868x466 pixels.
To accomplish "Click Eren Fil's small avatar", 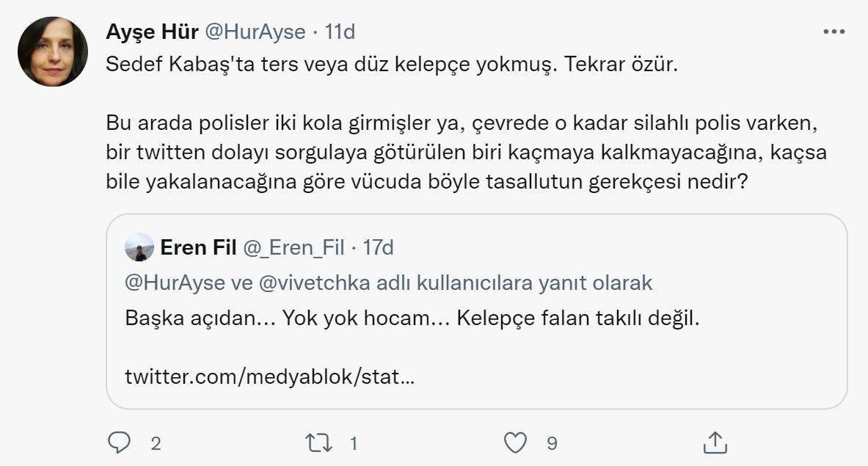I will pyautogui.click(x=139, y=248).
